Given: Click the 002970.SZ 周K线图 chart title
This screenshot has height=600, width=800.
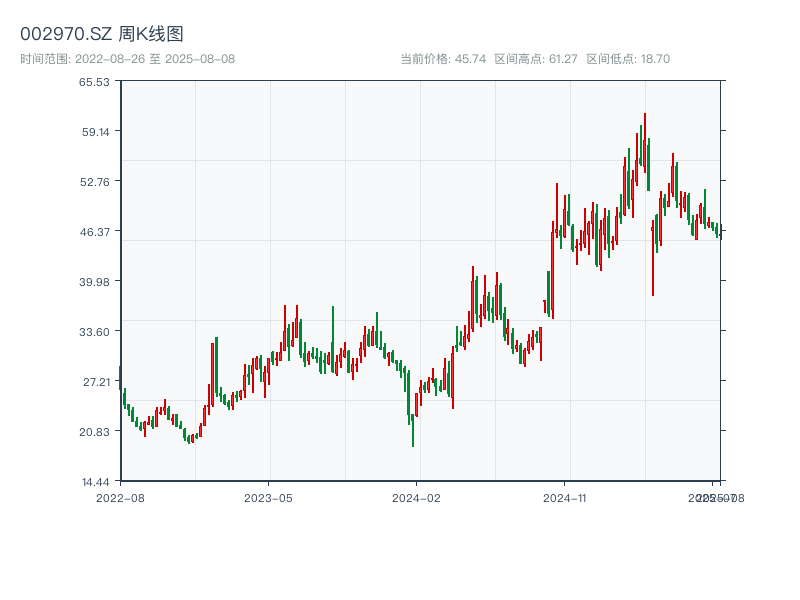Looking at the screenshot, I should click(102, 35).
